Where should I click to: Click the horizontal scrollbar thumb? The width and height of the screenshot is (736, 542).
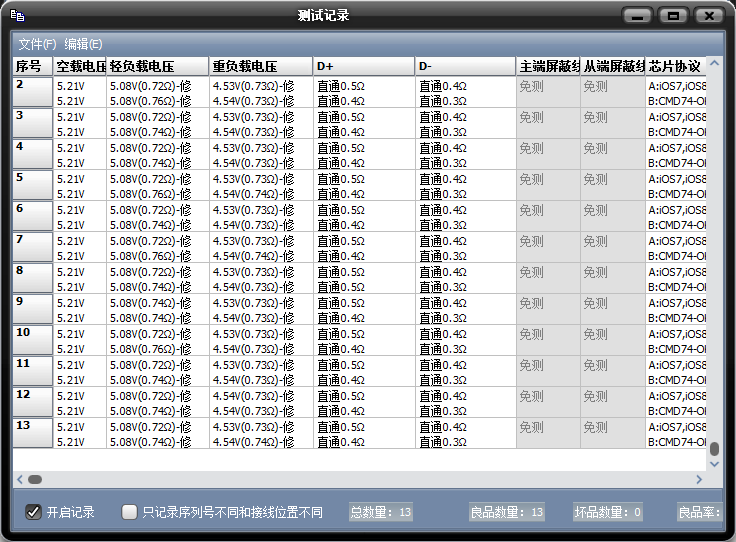(35, 480)
